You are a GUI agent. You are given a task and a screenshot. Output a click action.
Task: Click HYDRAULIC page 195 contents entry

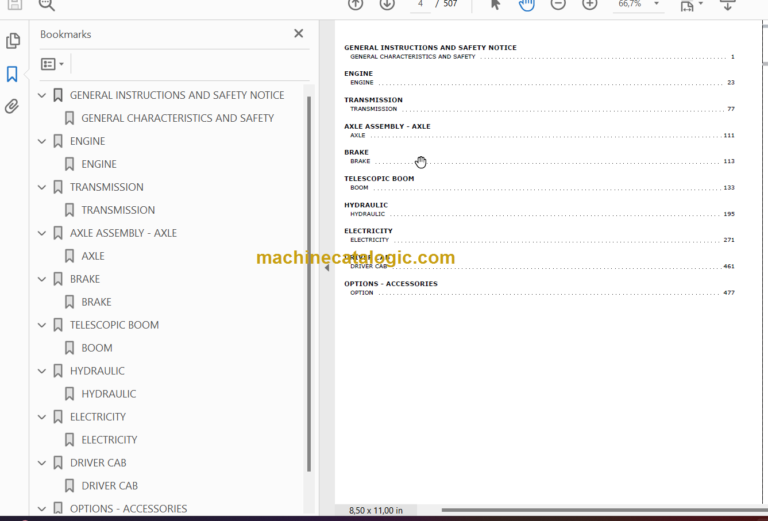[542, 214]
